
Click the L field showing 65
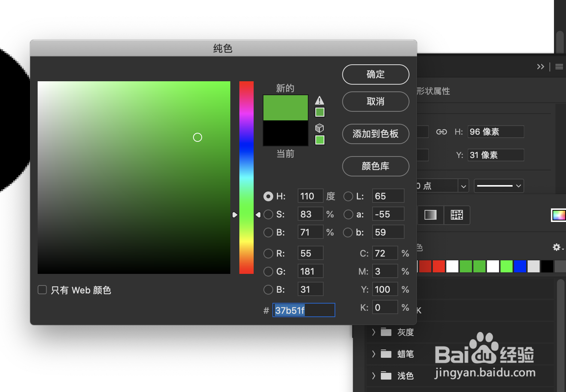coord(388,196)
